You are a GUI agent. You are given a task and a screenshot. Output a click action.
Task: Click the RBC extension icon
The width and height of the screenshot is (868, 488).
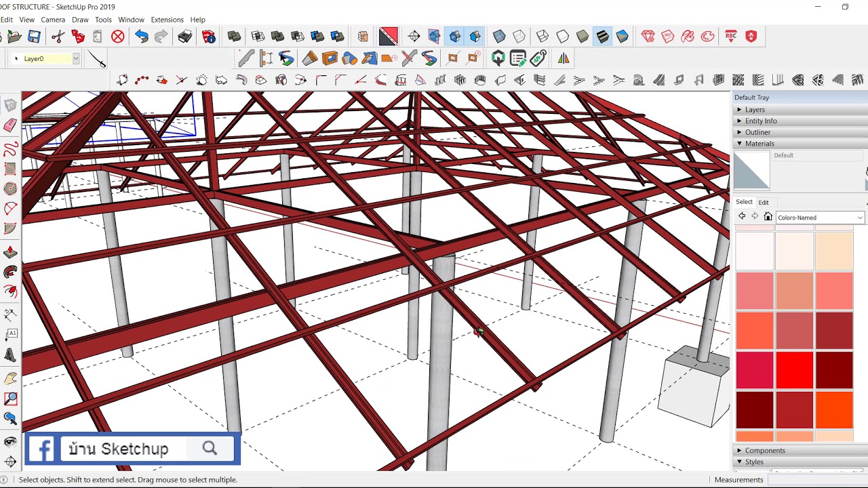(731, 37)
